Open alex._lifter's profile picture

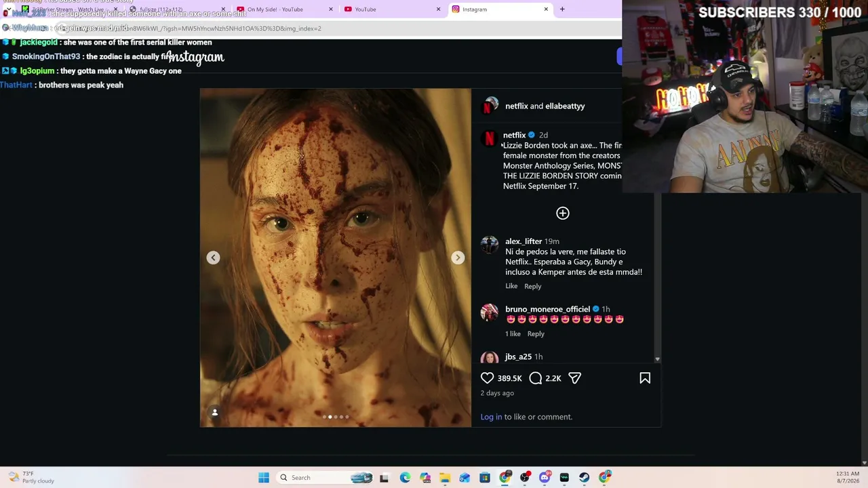[x=490, y=245]
